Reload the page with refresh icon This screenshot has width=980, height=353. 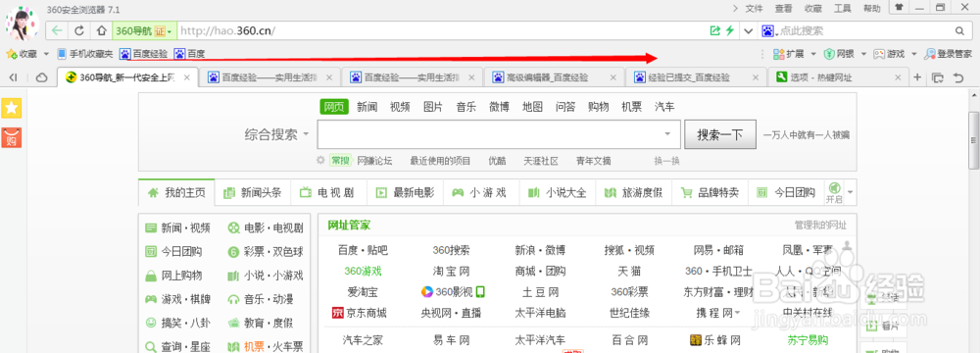pyautogui.click(x=79, y=30)
